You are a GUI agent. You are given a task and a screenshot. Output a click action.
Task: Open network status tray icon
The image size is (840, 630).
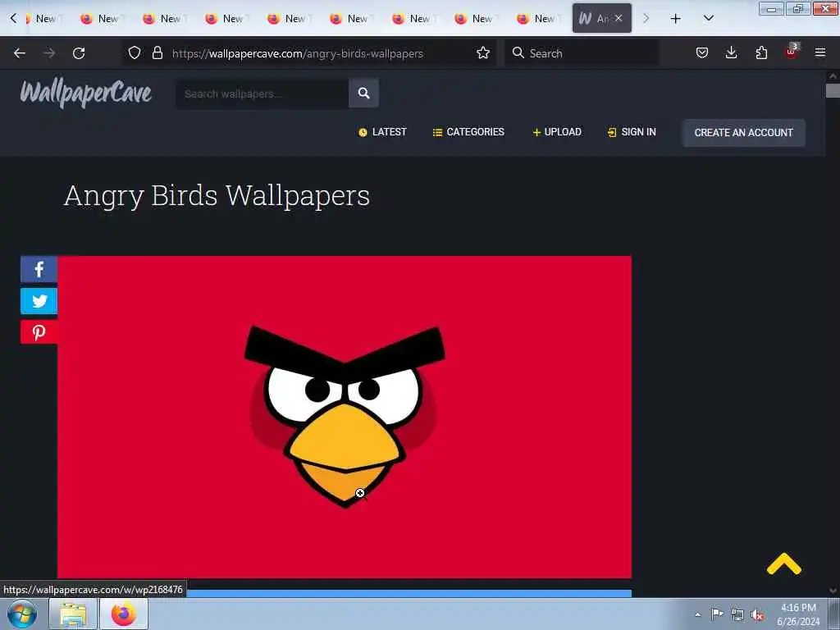click(x=737, y=614)
